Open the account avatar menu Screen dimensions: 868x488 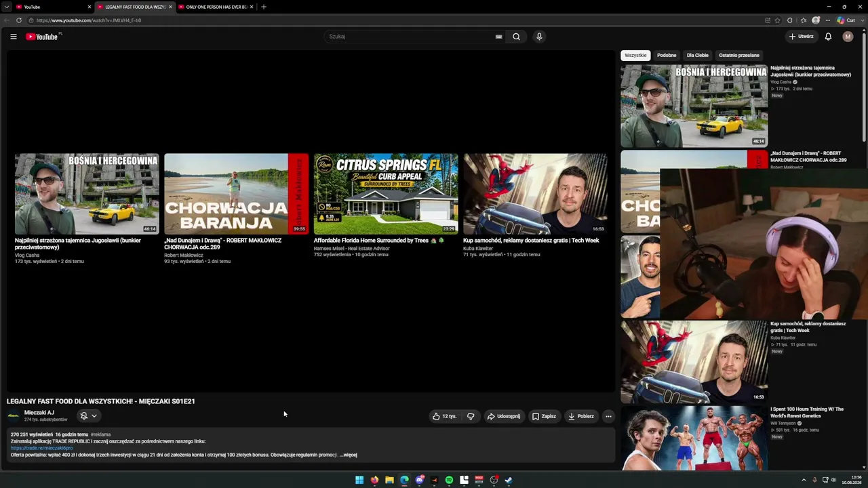coord(848,37)
